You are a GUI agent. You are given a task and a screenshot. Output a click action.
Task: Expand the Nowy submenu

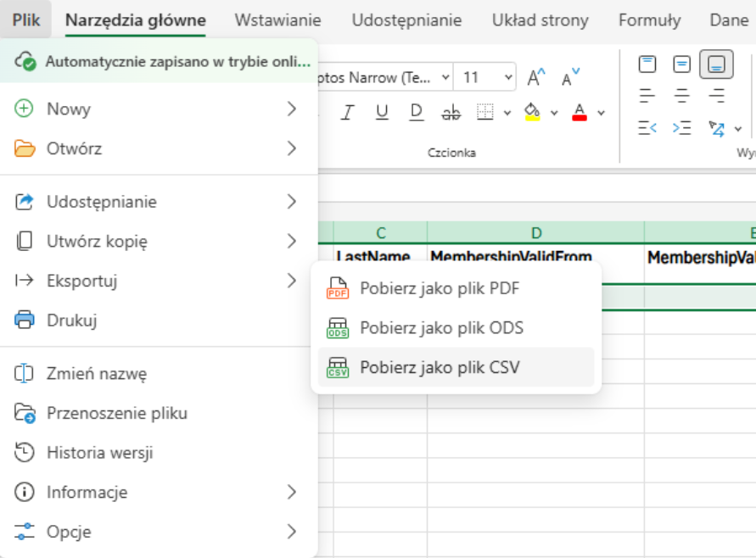pos(291,109)
